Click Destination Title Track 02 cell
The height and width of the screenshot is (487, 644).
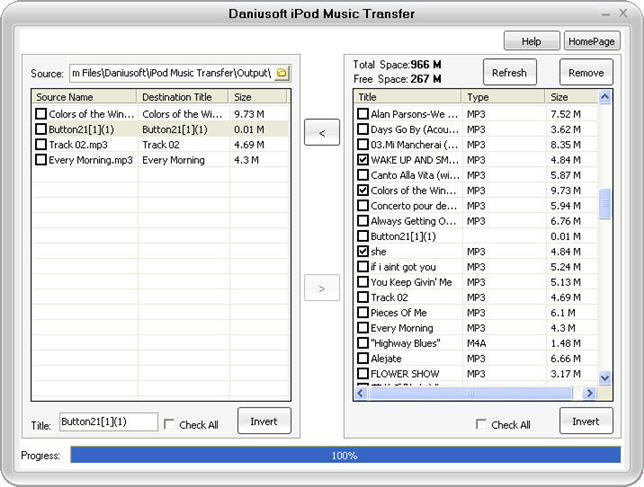click(x=161, y=145)
